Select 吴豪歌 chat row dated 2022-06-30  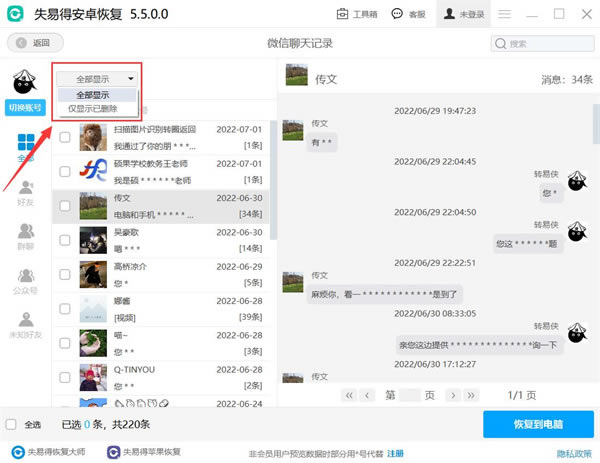point(161,240)
